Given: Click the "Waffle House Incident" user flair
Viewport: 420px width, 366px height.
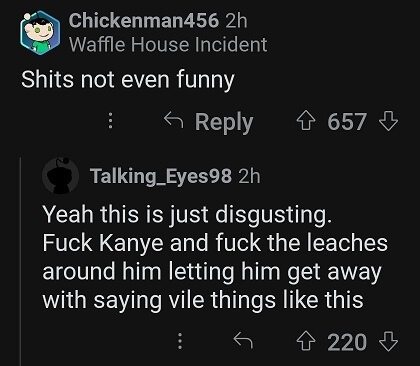Looking at the screenshot, I should (168, 44).
